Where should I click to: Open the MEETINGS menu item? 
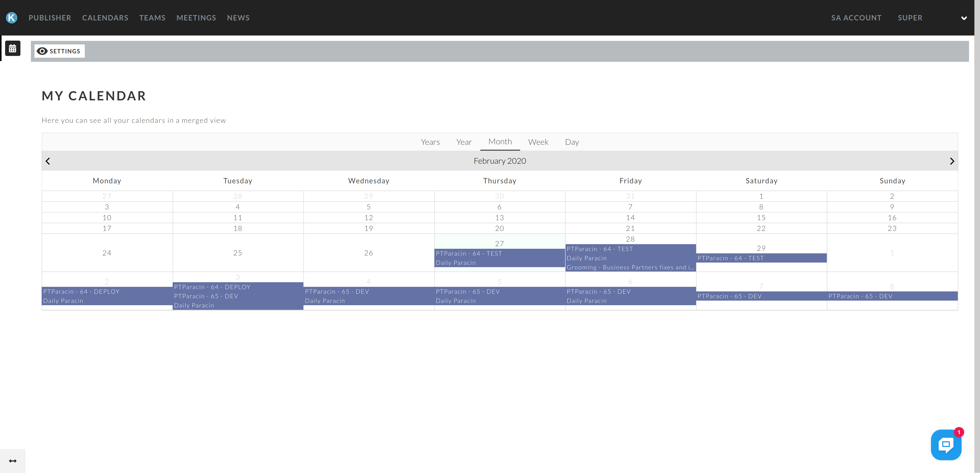pyautogui.click(x=196, y=18)
